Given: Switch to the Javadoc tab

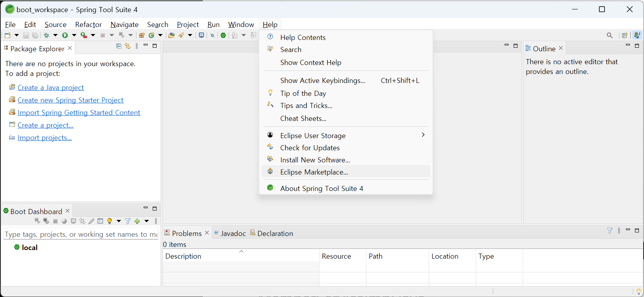Looking at the screenshot, I should click(x=230, y=233).
